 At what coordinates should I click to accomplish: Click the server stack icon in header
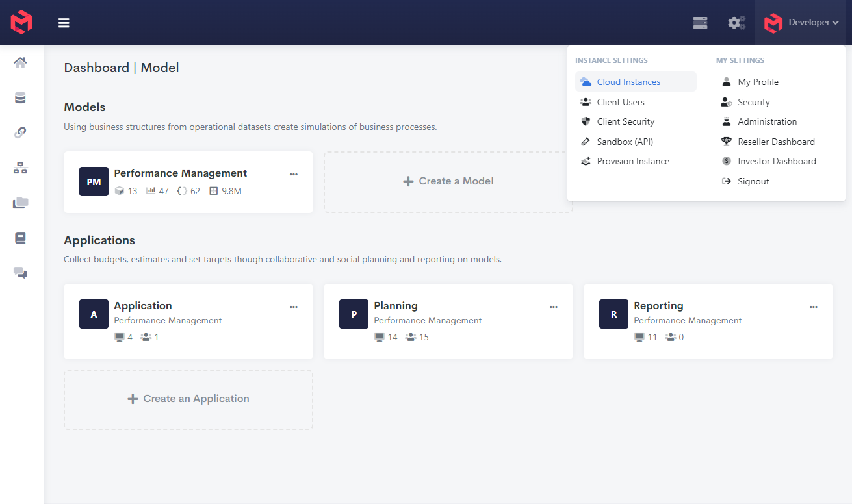(700, 23)
